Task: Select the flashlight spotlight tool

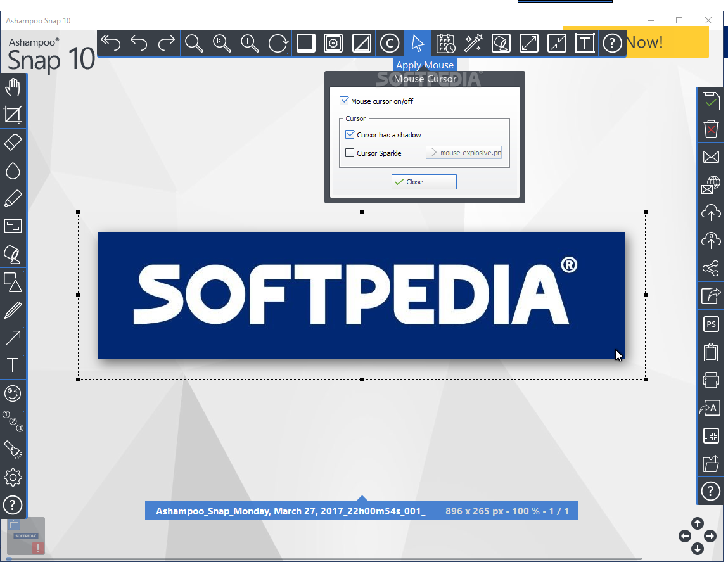Action: (13, 449)
